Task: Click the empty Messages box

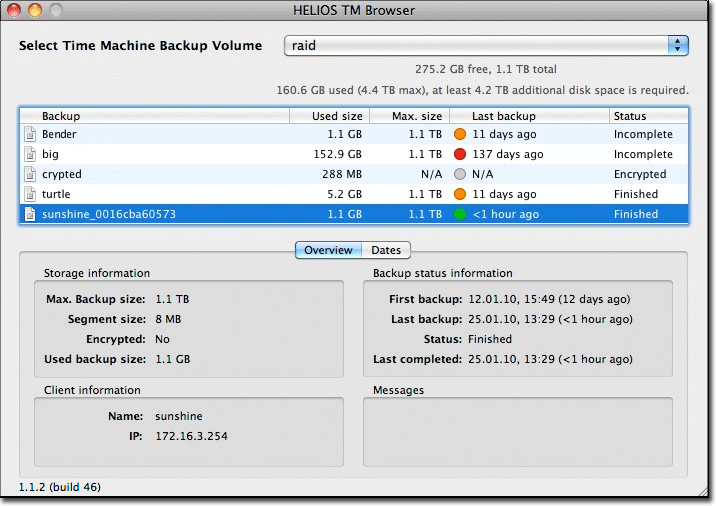Action: 518,432
